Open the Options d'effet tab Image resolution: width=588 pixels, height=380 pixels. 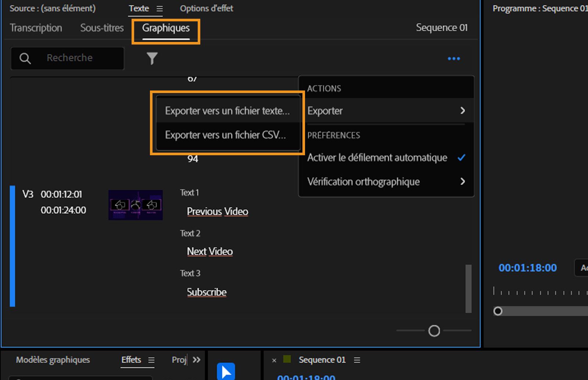pyautogui.click(x=207, y=8)
